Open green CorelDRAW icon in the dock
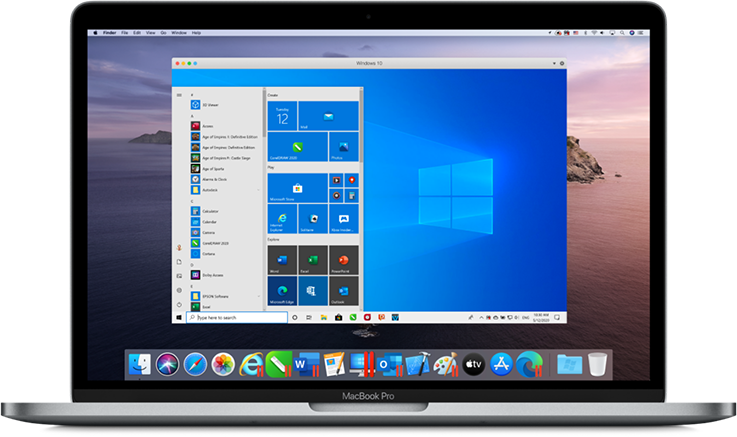The width and height of the screenshot is (737, 437). tap(278, 365)
